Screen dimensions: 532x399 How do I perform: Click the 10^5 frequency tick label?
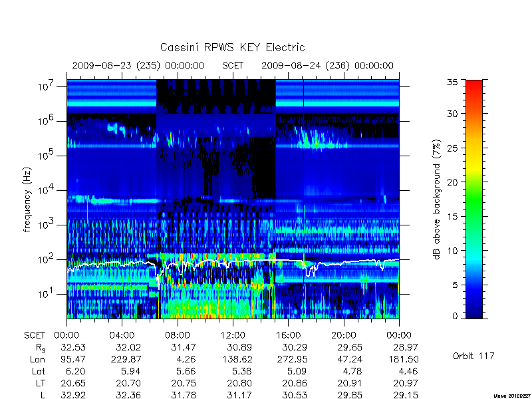tap(47, 155)
